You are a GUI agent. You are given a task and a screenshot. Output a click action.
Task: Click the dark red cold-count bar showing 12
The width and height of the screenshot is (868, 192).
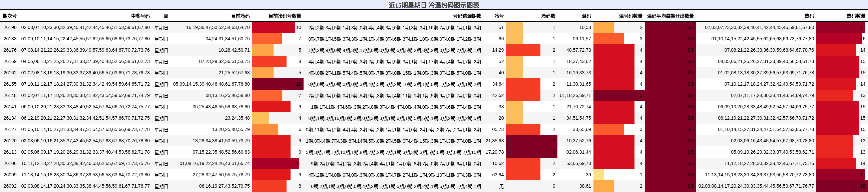click(x=278, y=84)
